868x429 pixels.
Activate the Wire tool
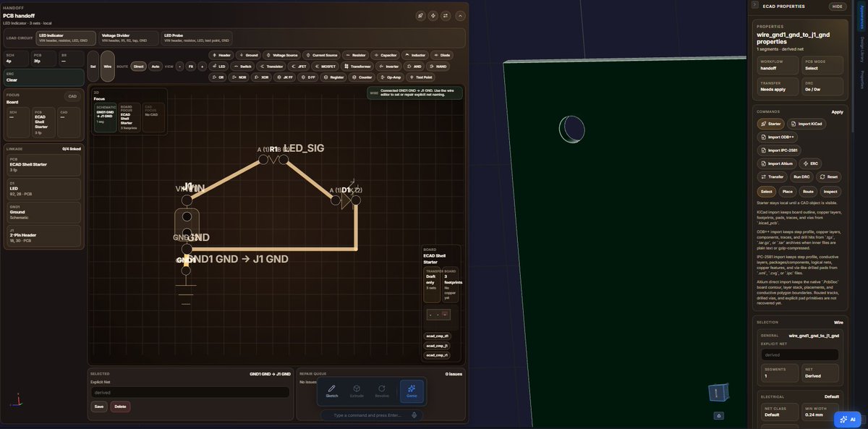click(x=107, y=66)
